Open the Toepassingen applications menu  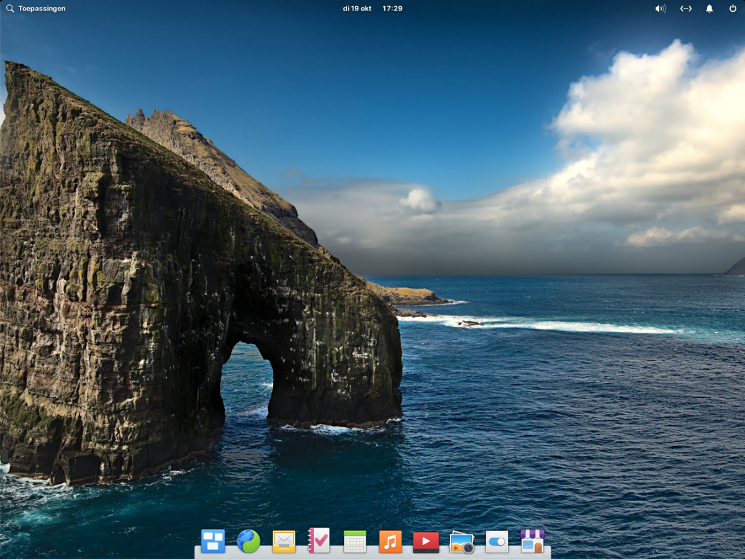click(42, 9)
